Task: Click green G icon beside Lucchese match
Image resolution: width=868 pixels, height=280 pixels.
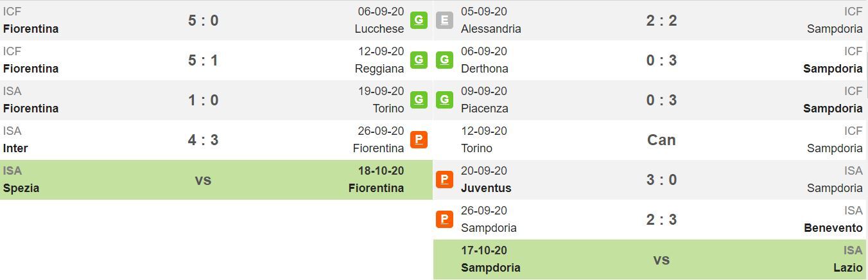Action: point(419,20)
